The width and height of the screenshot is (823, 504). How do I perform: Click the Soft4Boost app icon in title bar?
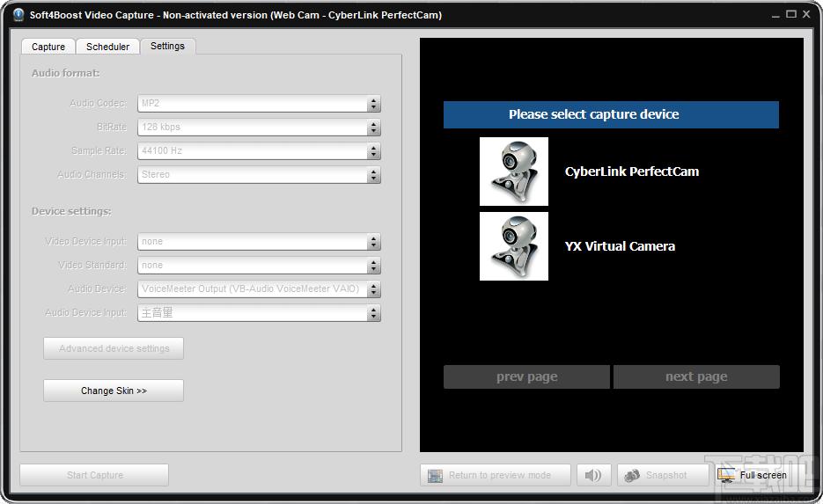pyautogui.click(x=18, y=15)
